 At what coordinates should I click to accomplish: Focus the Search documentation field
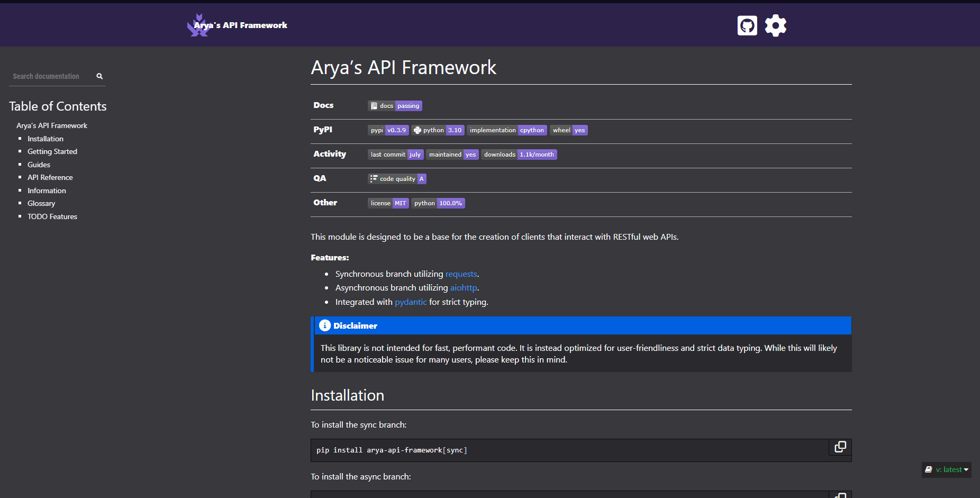(52, 76)
